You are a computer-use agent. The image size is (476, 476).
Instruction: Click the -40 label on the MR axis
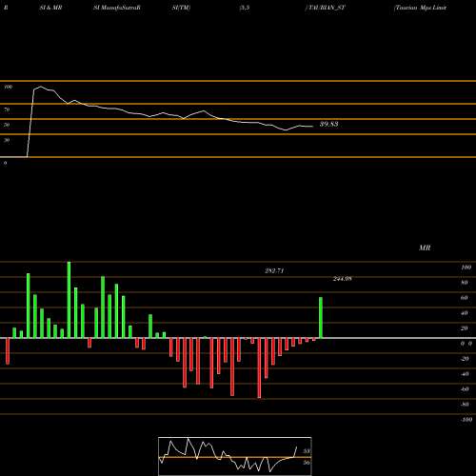(465, 374)
